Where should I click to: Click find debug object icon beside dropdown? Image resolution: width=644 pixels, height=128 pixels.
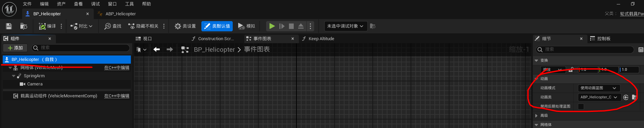coord(373,26)
